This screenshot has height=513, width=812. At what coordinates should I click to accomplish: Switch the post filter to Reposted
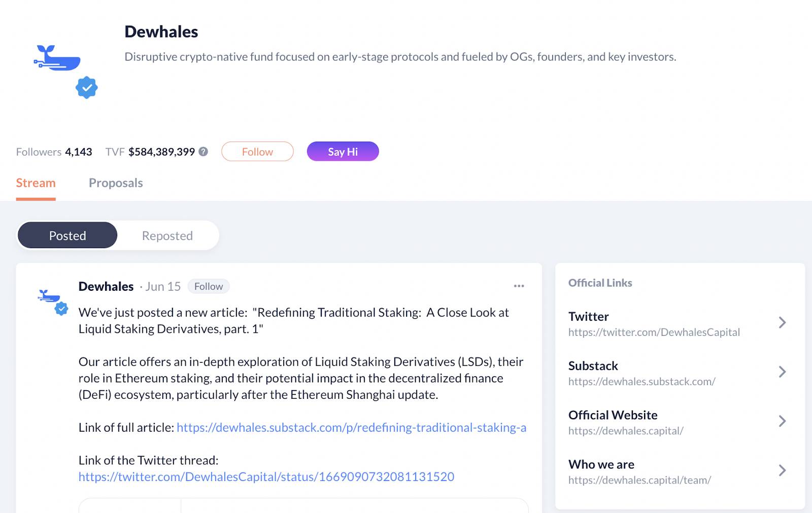[x=167, y=235]
